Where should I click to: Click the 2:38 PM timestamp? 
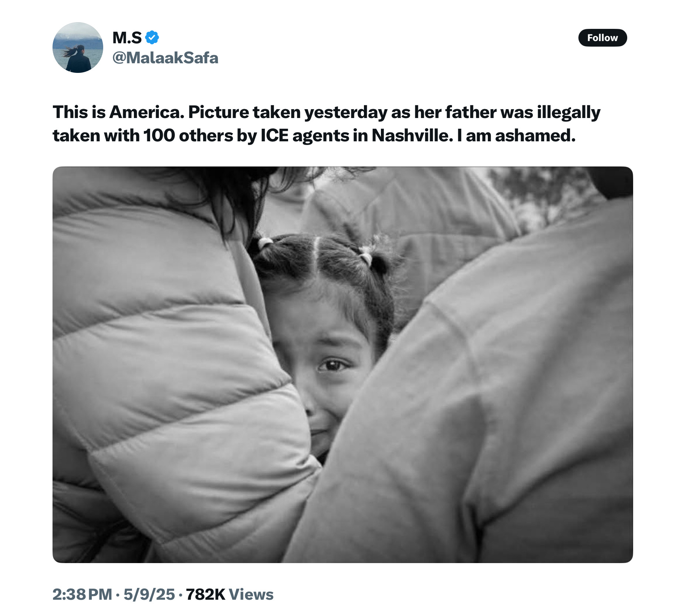pos(82,595)
